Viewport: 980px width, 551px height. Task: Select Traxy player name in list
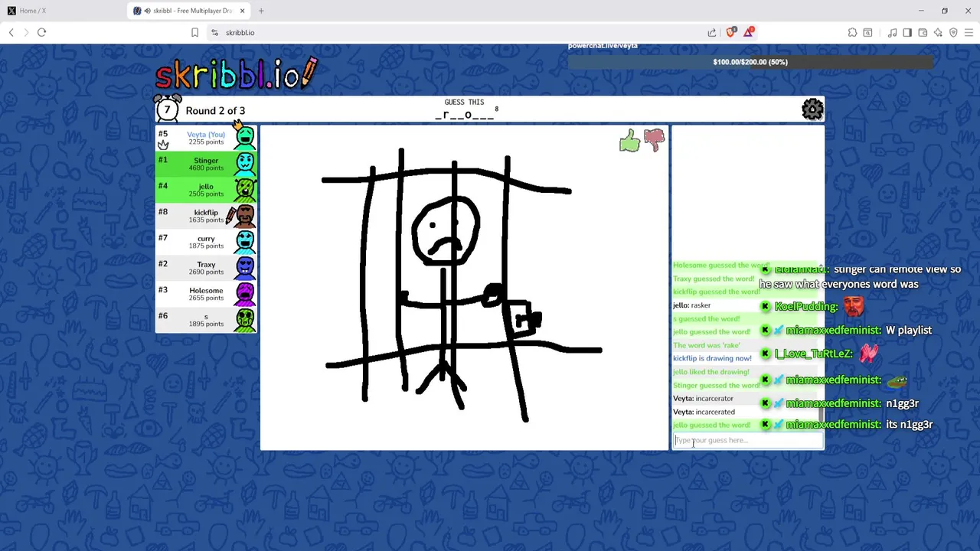tap(206, 264)
